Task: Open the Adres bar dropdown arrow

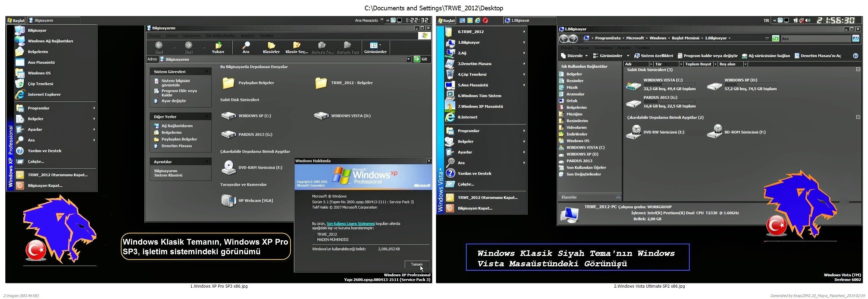Action: (408, 59)
